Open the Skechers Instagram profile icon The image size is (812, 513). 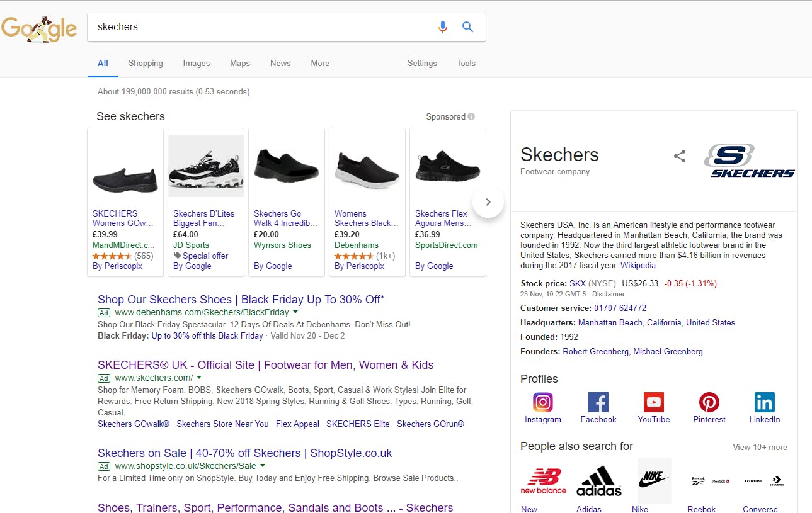542,402
